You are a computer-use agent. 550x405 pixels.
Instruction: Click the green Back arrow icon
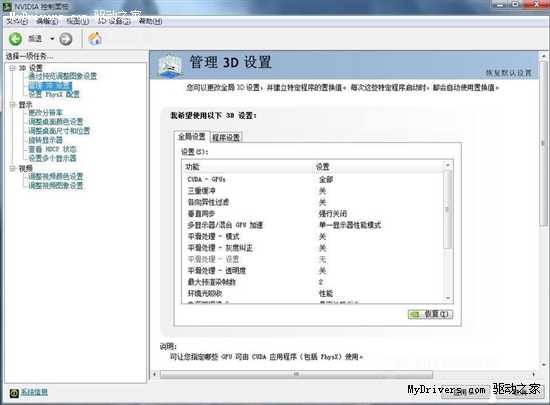point(15,39)
